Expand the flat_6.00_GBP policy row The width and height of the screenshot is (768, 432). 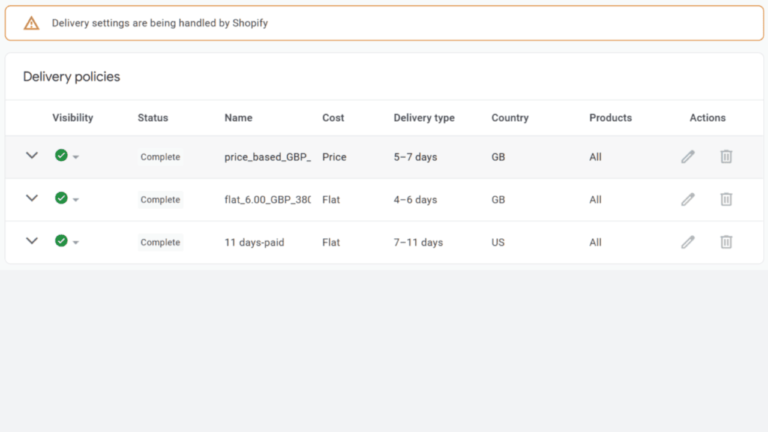click(x=32, y=198)
